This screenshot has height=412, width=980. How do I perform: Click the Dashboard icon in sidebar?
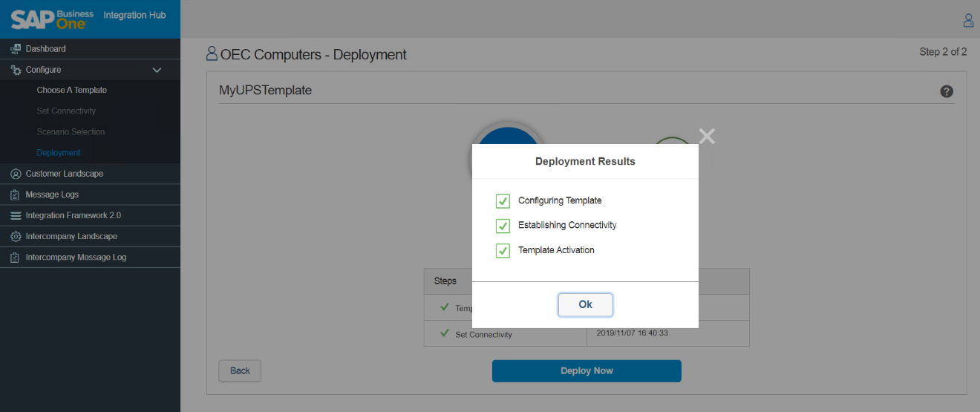(16, 49)
